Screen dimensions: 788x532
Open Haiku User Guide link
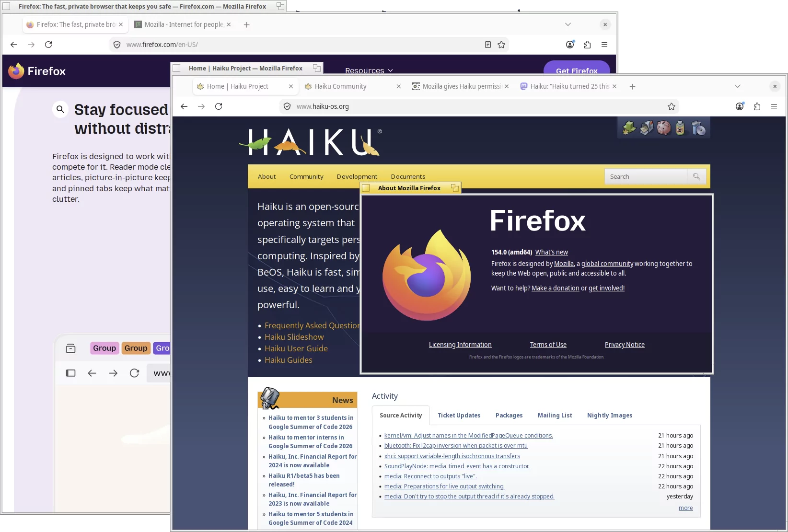pyautogui.click(x=296, y=348)
